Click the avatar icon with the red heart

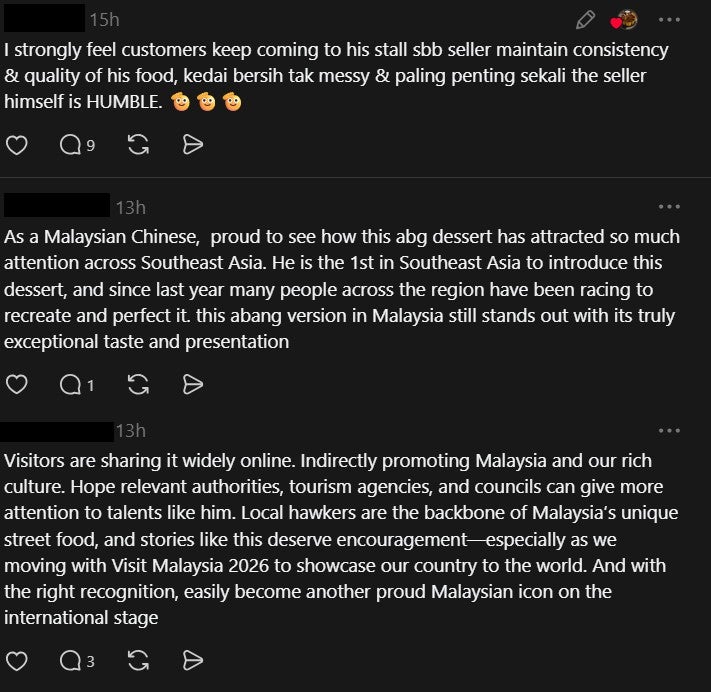[625, 19]
